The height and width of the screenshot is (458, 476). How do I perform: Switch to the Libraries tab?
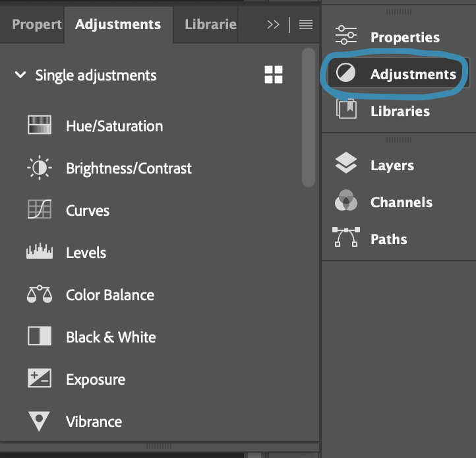point(210,24)
